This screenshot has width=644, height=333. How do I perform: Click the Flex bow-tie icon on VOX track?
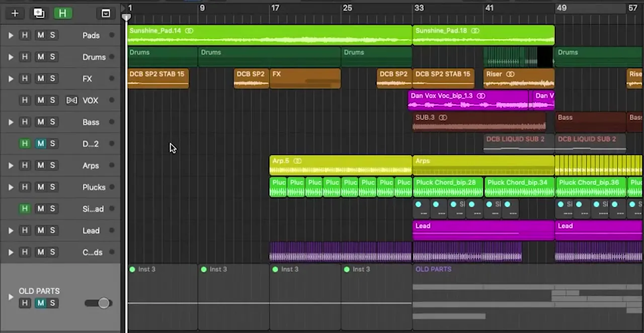[x=72, y=101]
